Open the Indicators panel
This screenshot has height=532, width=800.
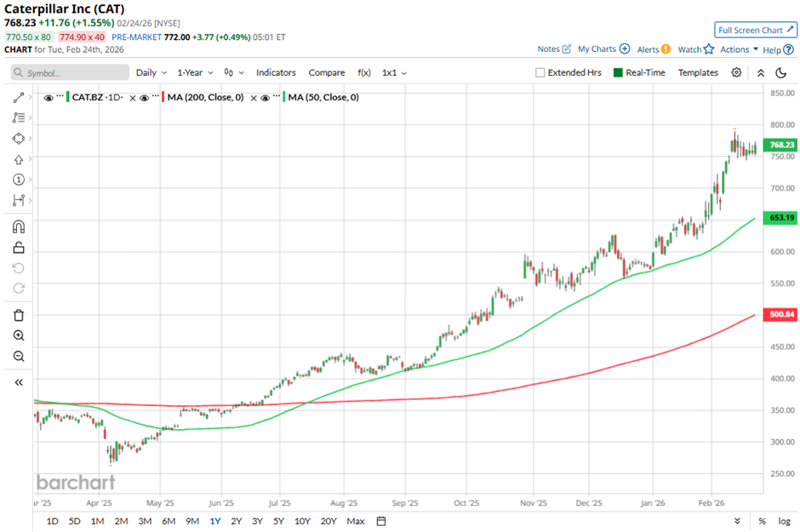[276, 72]
